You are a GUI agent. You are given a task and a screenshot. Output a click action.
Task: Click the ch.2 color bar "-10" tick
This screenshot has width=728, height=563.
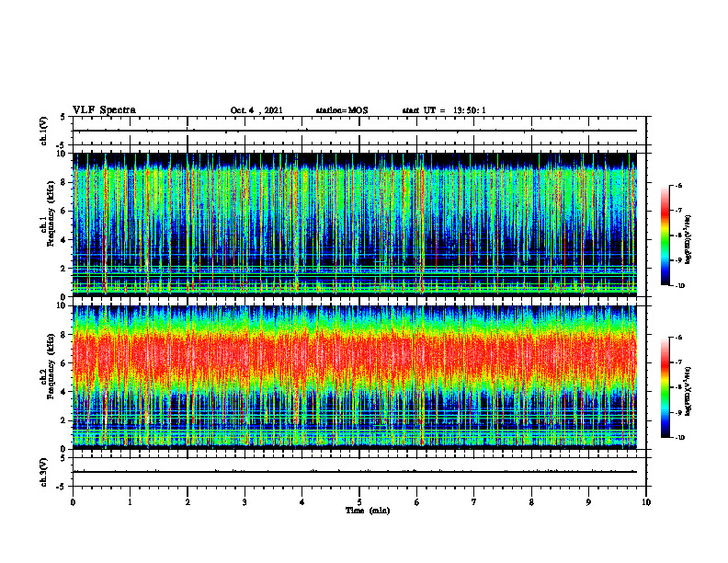click(679, 437)
